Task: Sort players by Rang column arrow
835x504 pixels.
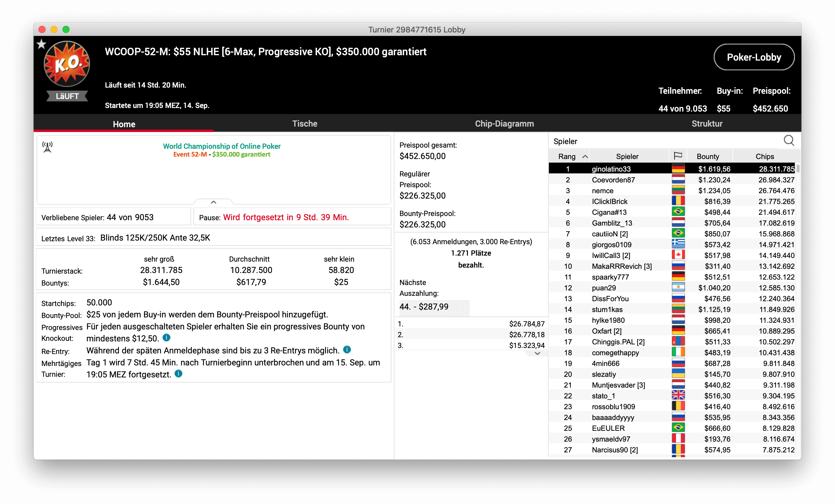Action: 585,156
